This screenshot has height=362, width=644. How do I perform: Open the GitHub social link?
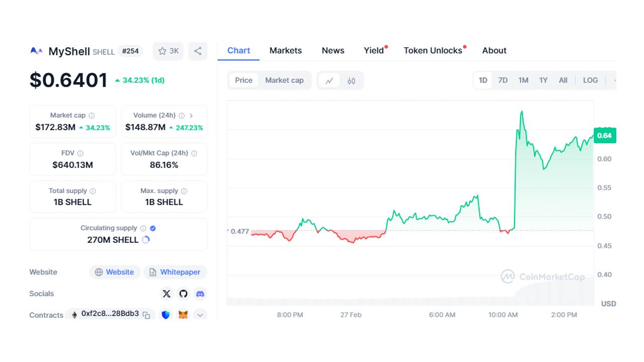[183, 294]
